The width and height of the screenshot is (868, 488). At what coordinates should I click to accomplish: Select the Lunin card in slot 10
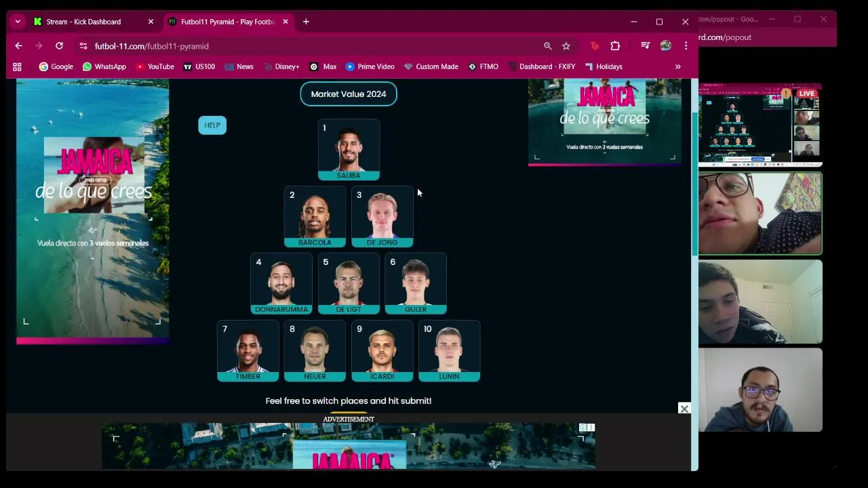[449, 351]
